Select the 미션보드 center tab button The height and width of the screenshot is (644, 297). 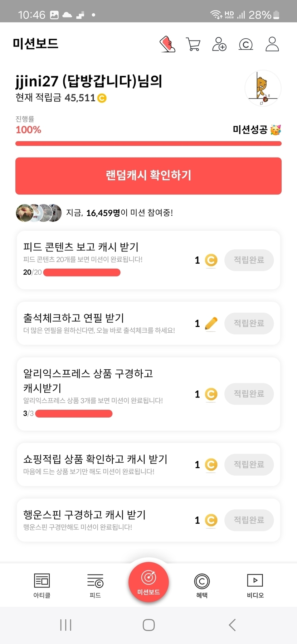point(148,582)
